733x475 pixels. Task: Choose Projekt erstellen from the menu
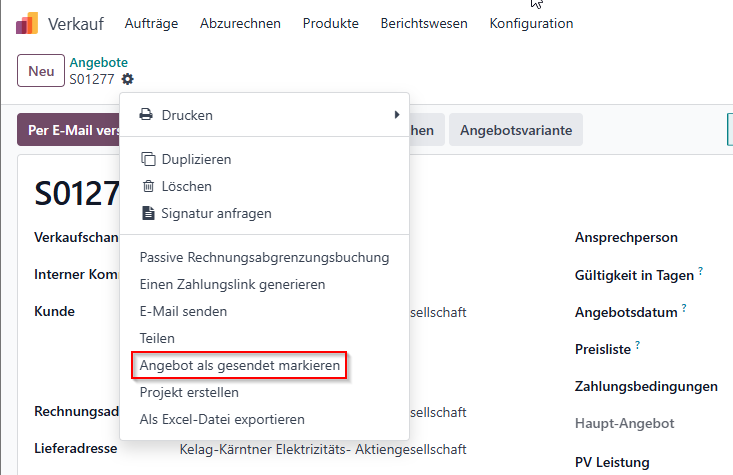(189, 392)
